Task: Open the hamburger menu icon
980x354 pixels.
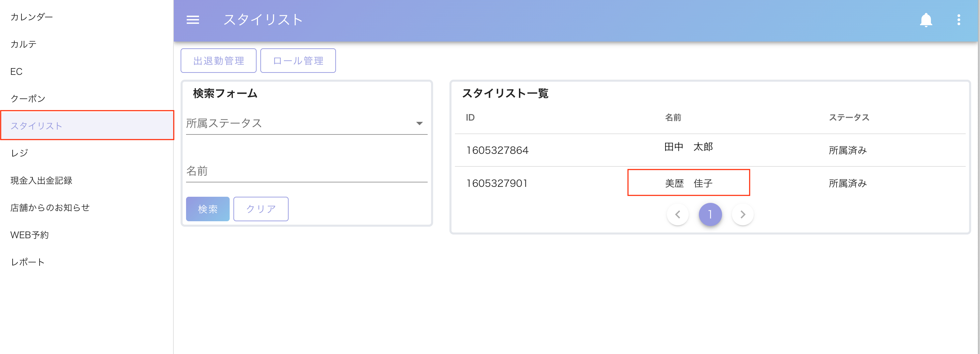Action: [x=193, y=20]
